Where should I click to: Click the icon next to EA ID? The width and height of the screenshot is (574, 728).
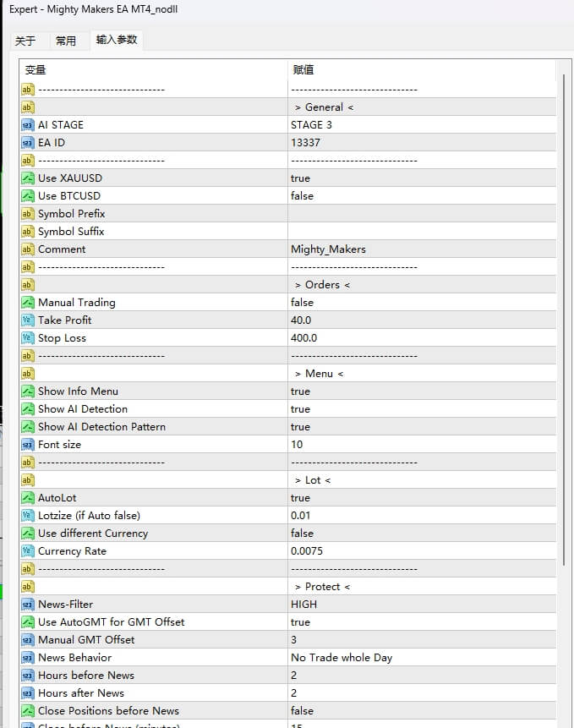[28, 143]
